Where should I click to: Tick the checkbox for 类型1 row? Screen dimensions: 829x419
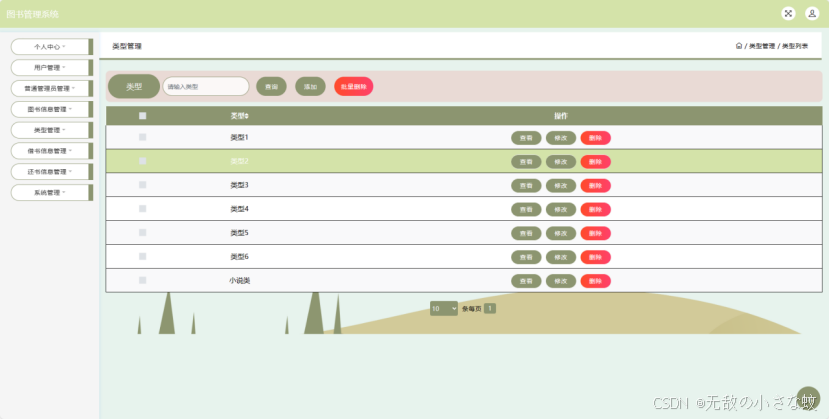coord(142,137)
